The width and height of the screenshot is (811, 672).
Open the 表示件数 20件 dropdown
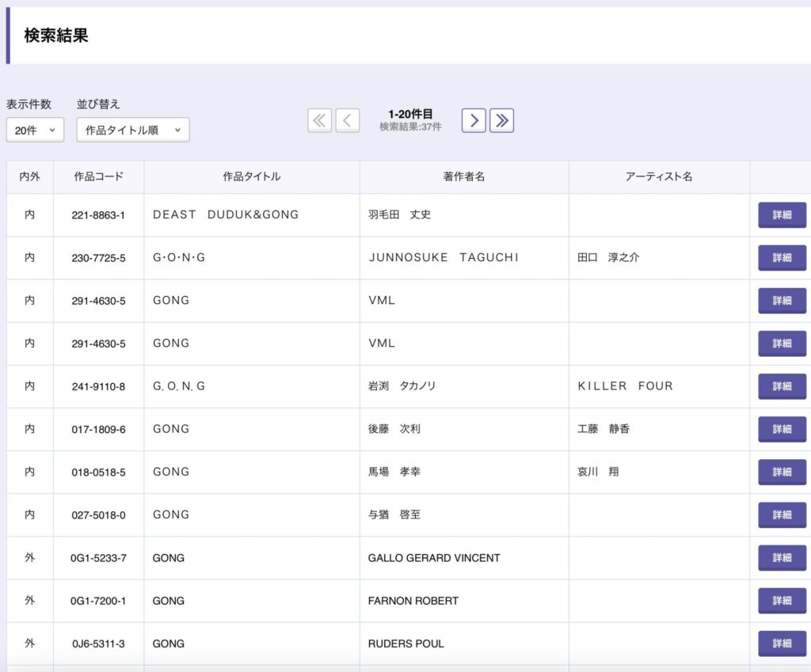click(x=35, y=131)
